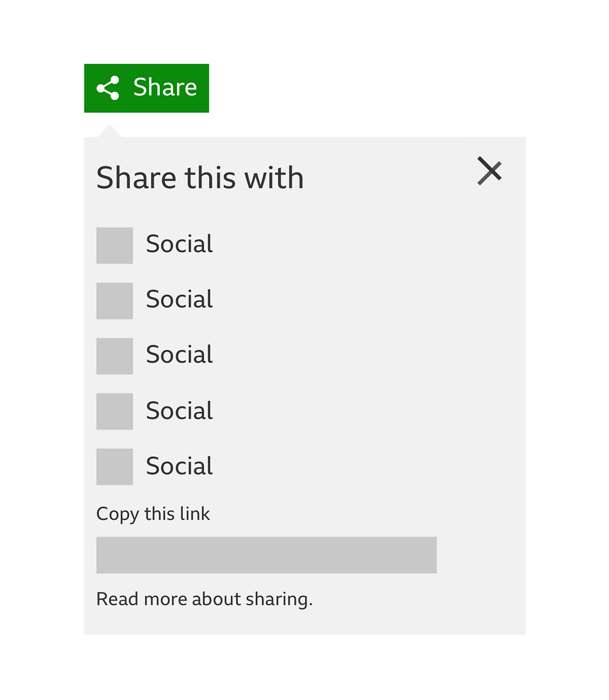The width and height of the screenshot is (609, 700).
Task: Select the third Social icon square
Action: (x=115, y=356)
